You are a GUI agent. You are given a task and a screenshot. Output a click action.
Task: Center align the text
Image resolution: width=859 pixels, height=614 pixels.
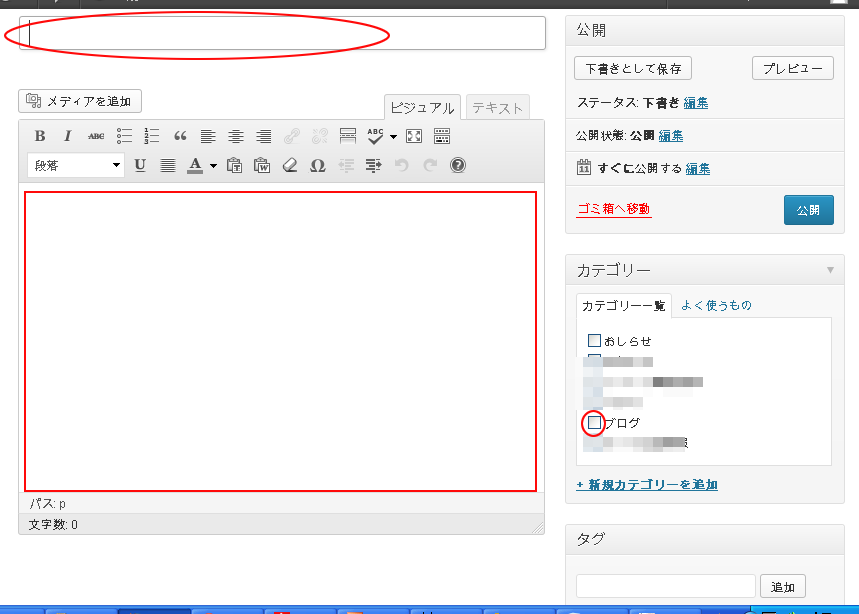[x=236, y=136]
